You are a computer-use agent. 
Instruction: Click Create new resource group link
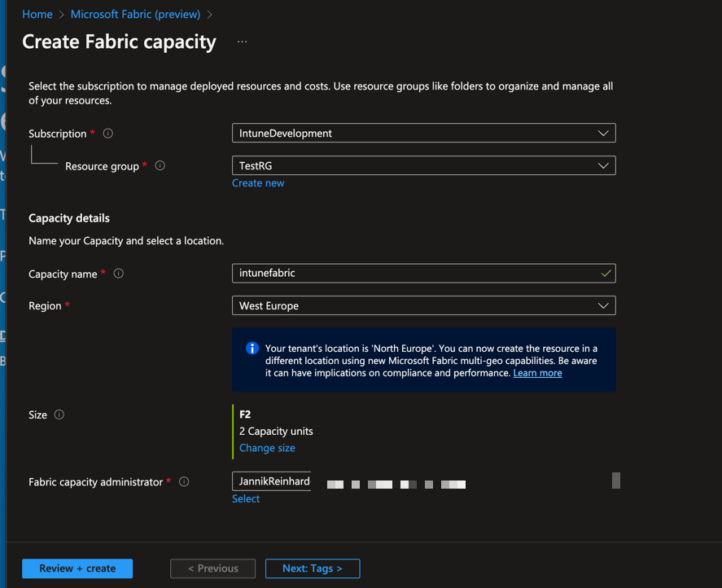[x=258, y=183]
